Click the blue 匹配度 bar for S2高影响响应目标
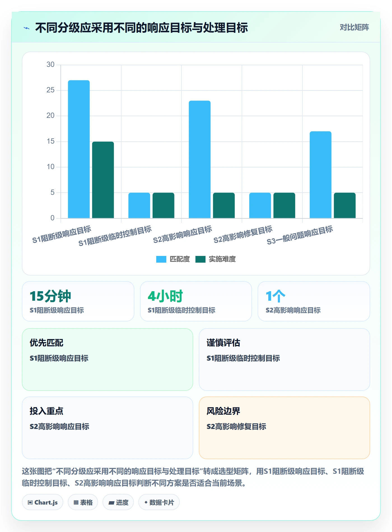The height and width of the screenshot is (532, 392). (x=200, y=159)
